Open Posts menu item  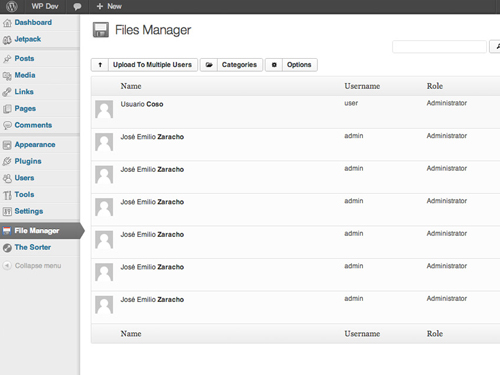24,59
